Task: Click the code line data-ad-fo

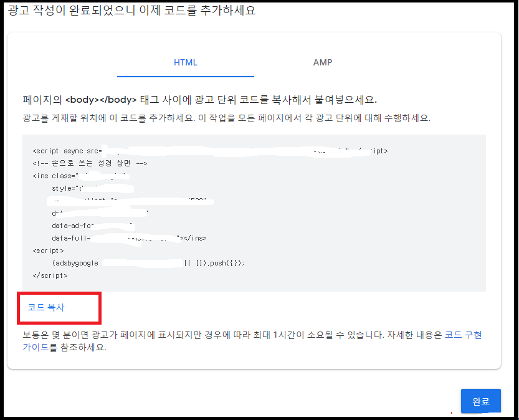Action: (93, 226)
